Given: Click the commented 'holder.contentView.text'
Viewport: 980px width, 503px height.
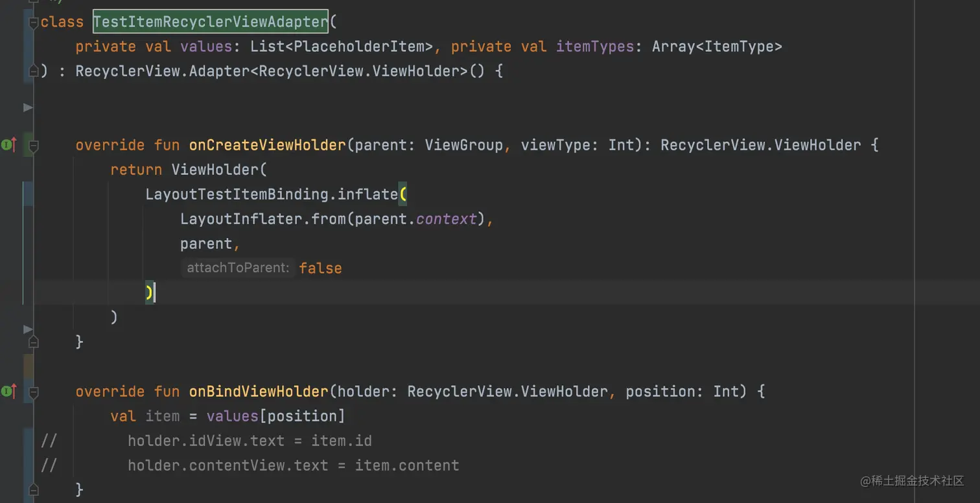Looking at the screenshot, I should pos(228,465).
